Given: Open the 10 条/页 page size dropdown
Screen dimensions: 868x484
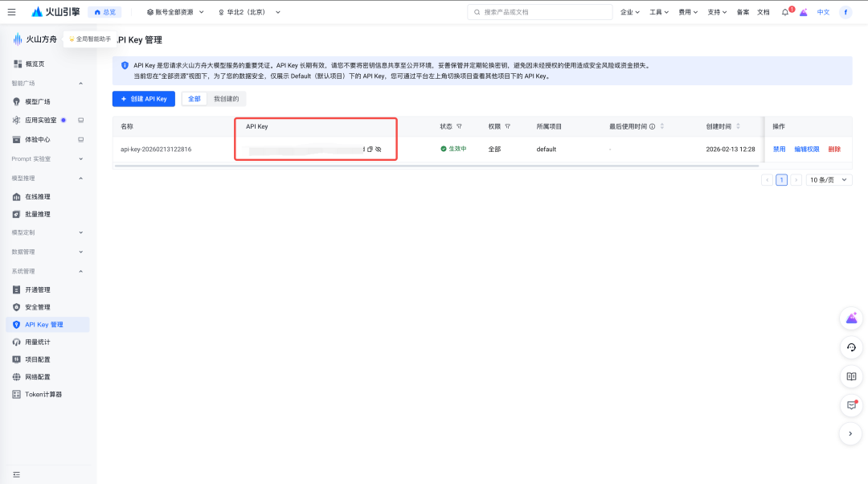Looking at the screenshot, I should 829,180.
